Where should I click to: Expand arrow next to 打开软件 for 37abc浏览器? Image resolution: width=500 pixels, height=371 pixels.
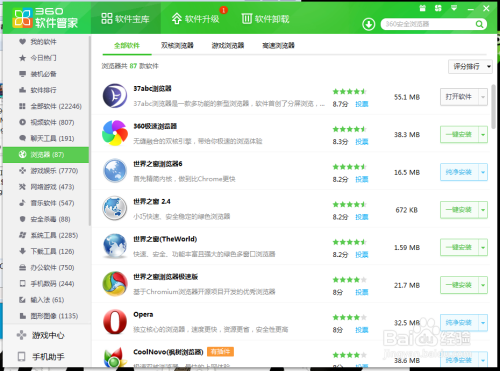483,97
